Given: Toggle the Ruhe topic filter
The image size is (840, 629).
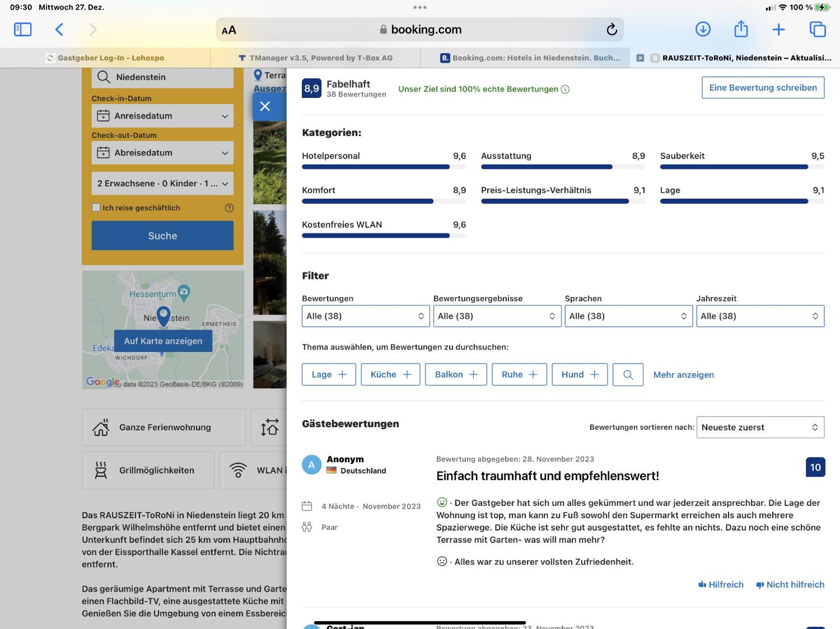Looking at the screenshot, I should pyautogui.click(x=519, y=375).
